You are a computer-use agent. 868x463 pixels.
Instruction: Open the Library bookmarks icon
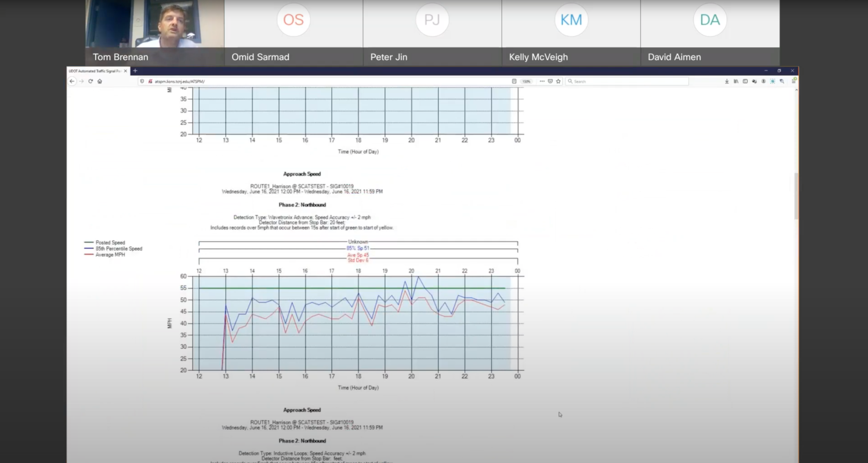736,81
